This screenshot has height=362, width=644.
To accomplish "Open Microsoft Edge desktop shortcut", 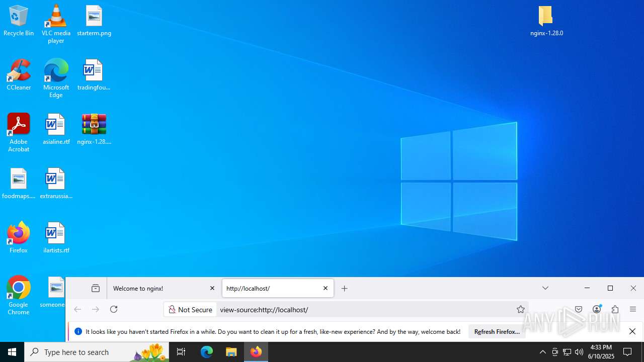I will click(56, 78).
